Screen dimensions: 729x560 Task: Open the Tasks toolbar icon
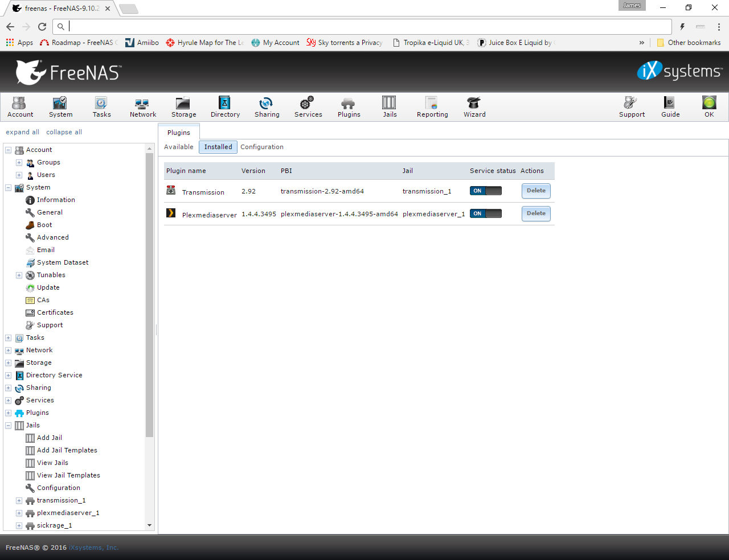point(101,106)
